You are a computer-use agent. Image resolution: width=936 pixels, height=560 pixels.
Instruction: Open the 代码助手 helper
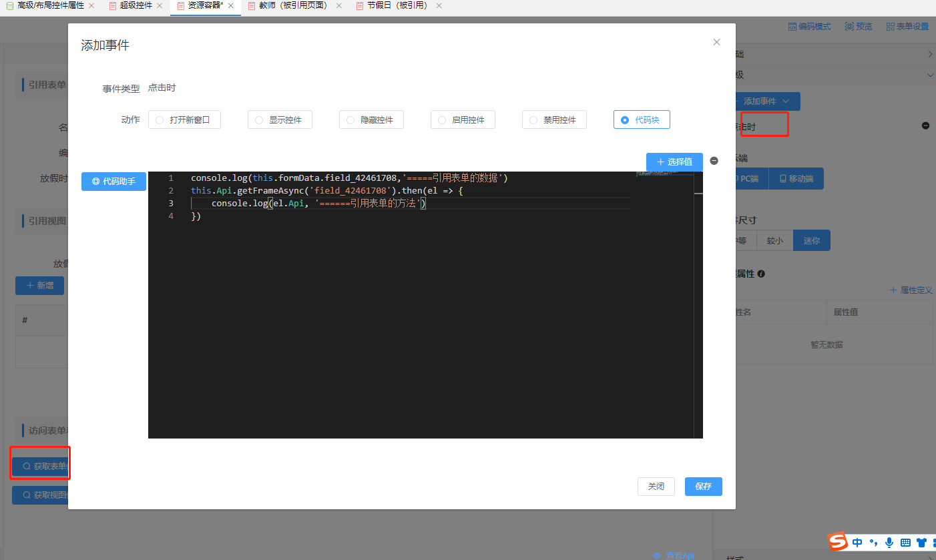(113, 182)
